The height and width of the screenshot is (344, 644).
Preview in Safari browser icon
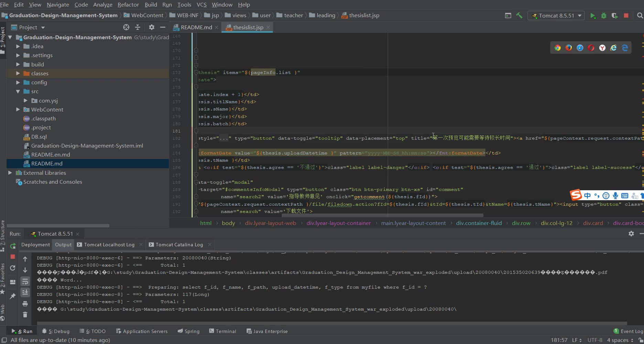[580, 48]
